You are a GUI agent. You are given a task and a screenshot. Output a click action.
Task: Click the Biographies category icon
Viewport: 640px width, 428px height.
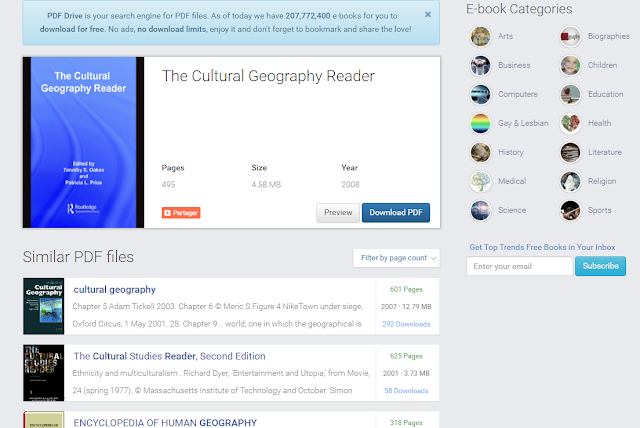(570, 36)
